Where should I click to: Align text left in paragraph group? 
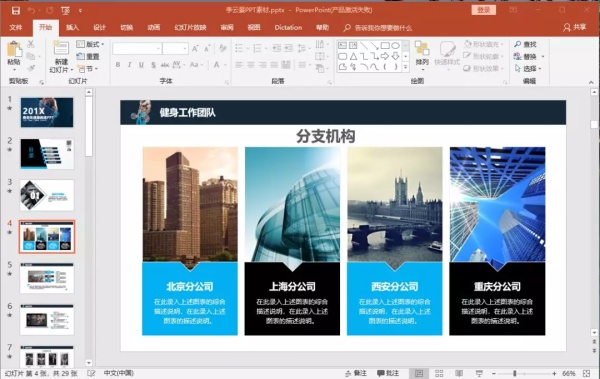[x=239, y=65]
